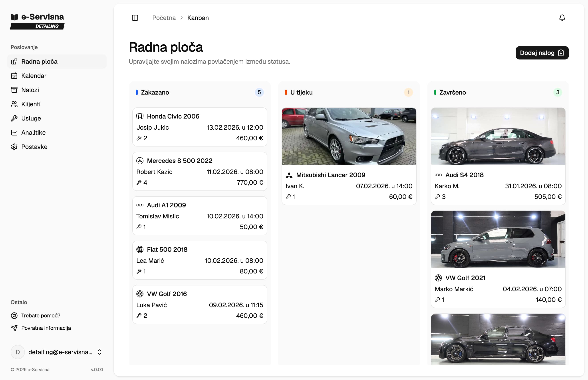Click the Usluge wrench icon
588x380 pixels.
[x=14, y=119]
